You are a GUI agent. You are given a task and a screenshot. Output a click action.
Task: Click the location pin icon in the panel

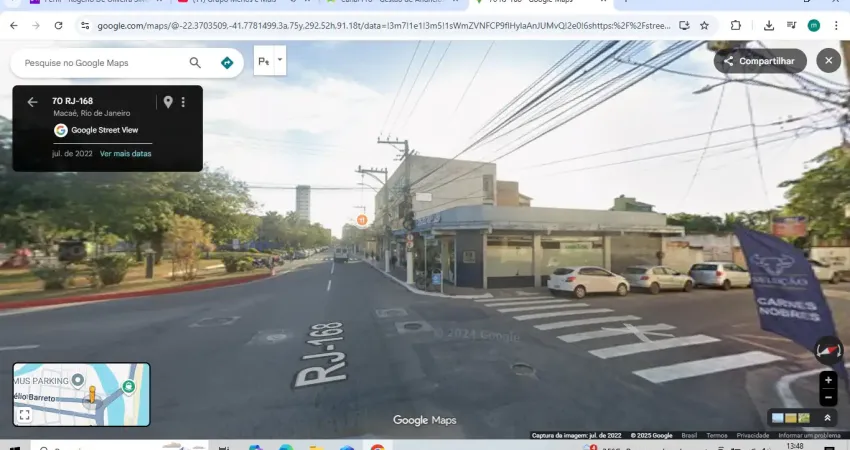pos(168,102)
